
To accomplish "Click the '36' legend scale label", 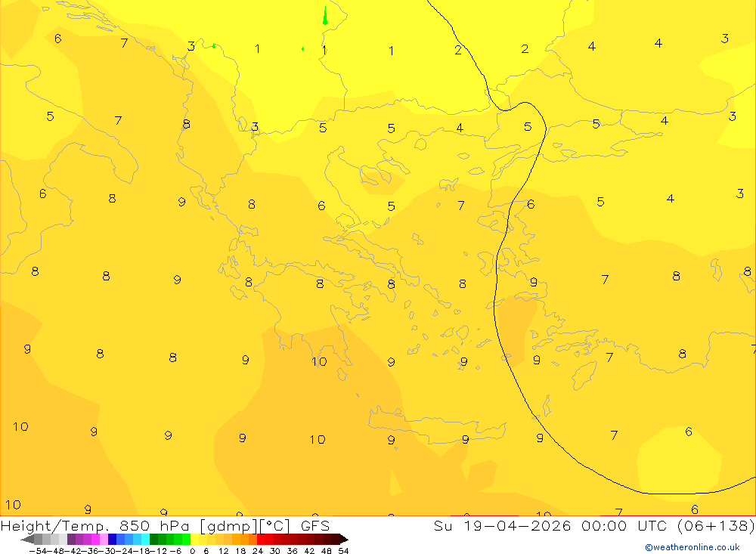I will pyautogui.click(x=292, y=551).
